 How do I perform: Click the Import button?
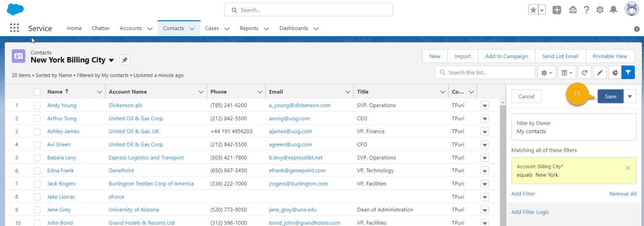(x=463, y=56)
